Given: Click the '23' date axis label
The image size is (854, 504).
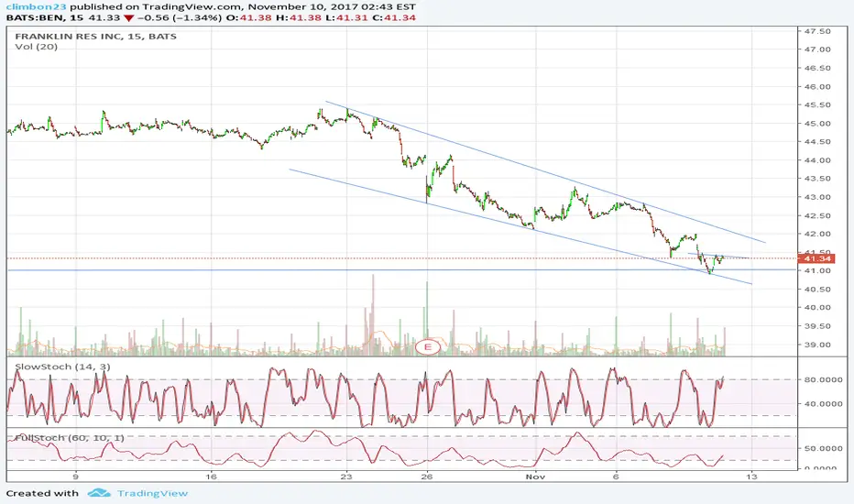Looking at the screenshot, I should click(346, 477).
